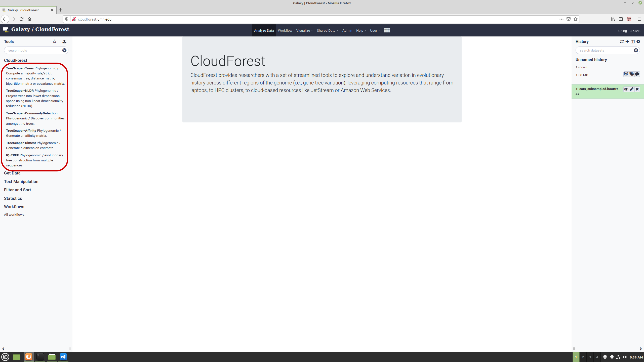644x362 pixels.
Task: Switch to Galaxy | CloudForest tab
Action: point(28,10)
